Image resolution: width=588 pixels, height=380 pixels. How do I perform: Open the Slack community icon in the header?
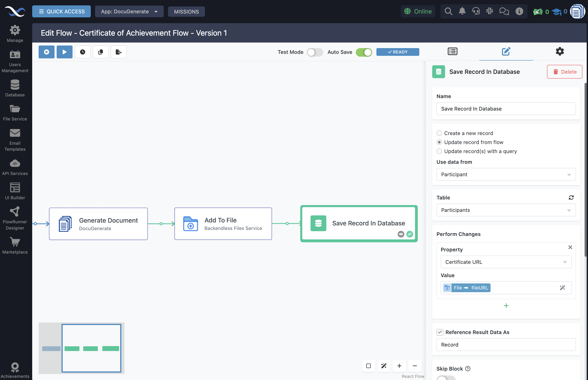tap(490, 11)
